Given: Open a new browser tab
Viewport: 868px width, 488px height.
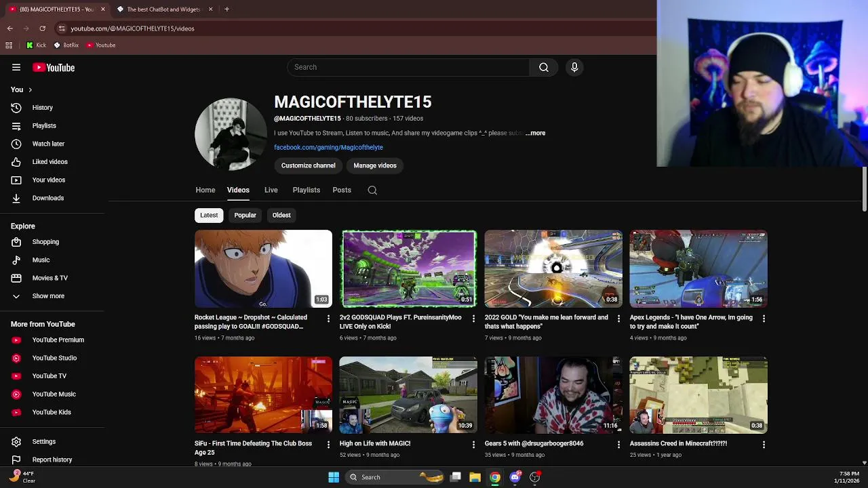Looking at the screenshot, I should point(226,9).
